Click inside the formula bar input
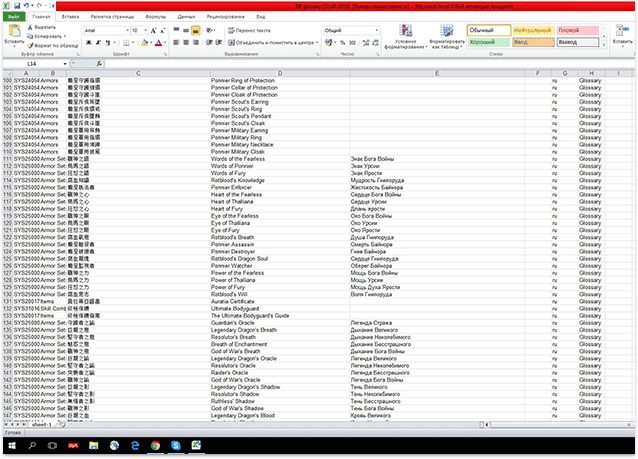 [x=368, y=64]
